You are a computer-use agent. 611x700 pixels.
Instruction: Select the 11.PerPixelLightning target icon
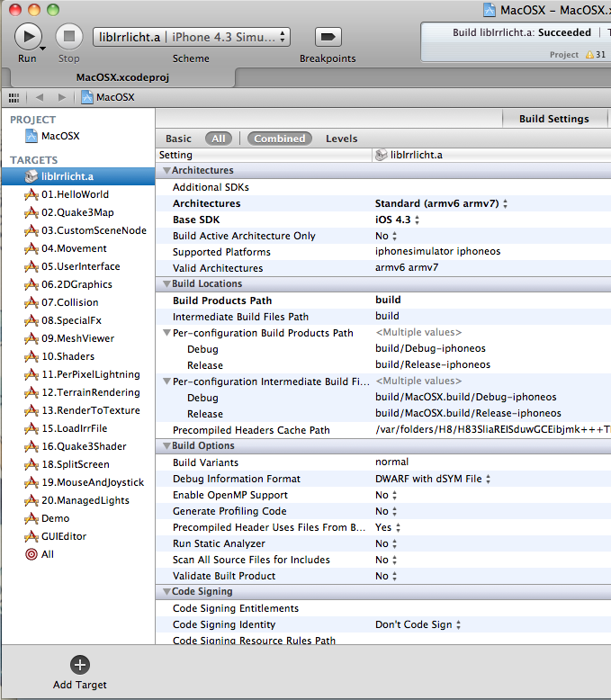click(x=31, y=374)
